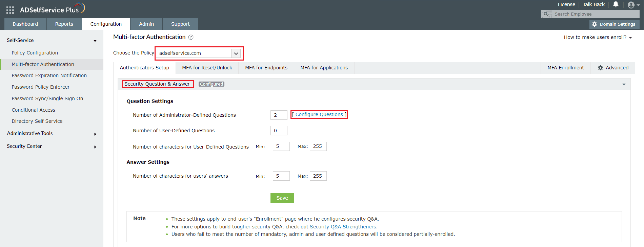The width and height of the screenshot is (644, 247).
Task: Go to the Admin tab
Action: 146,24
